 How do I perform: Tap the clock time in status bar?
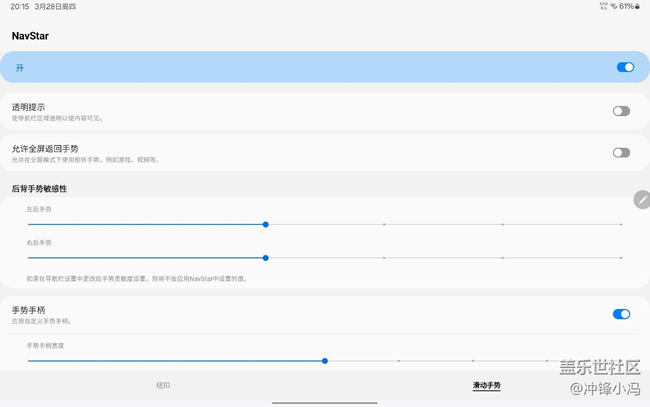(x=20, y=6)
